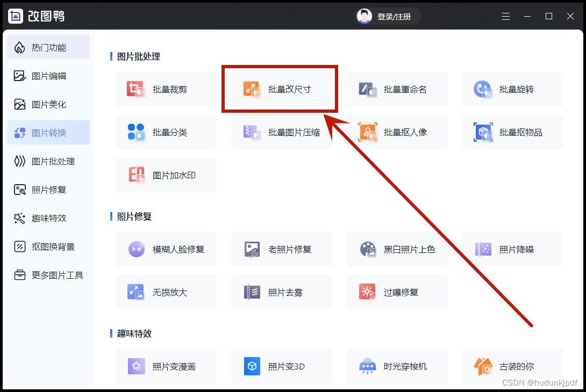Image resolution: width=586 pixels, height=392 pixels.
Task: Open 批量分类 classification tool
Action: pyautogui.click(x=166, y=132)
